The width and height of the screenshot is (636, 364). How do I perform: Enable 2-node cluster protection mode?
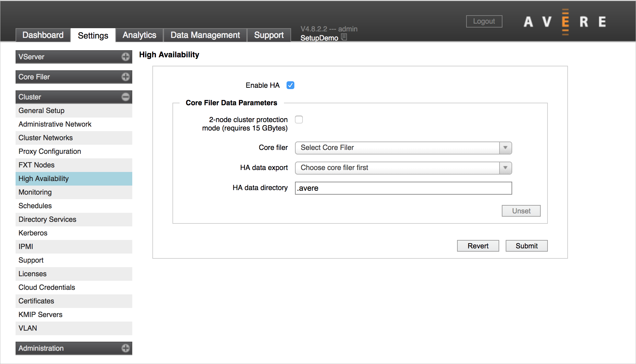pyautogui.click(x=299, y=119)
